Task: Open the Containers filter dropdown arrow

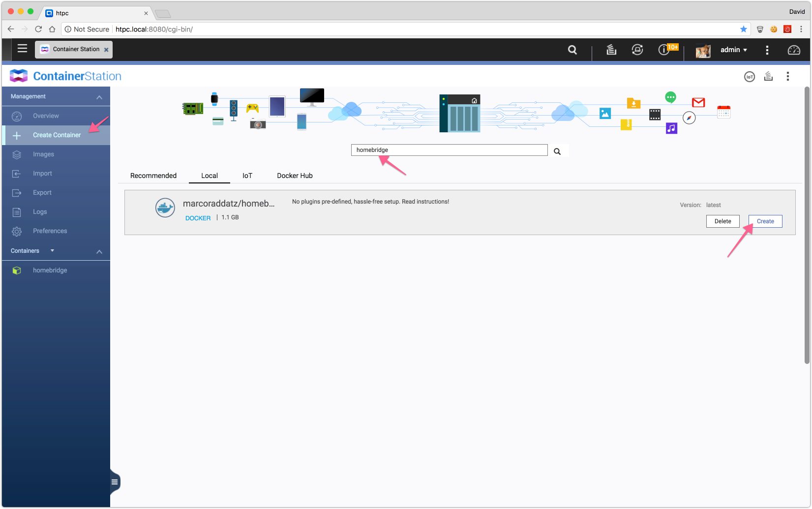Action: pyautogui.click(x=52, y=251)
